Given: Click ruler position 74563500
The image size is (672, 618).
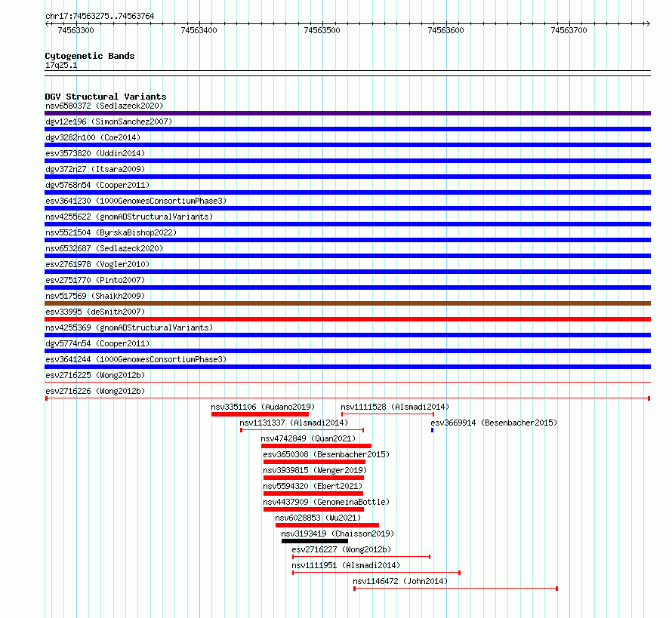Looking at the screenshot, I should click(322, 30).
